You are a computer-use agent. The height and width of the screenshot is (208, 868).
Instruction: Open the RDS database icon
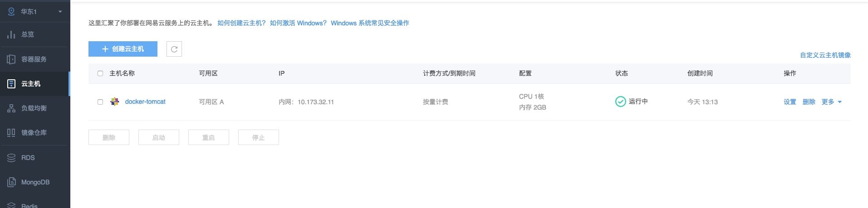coord(11,158)
